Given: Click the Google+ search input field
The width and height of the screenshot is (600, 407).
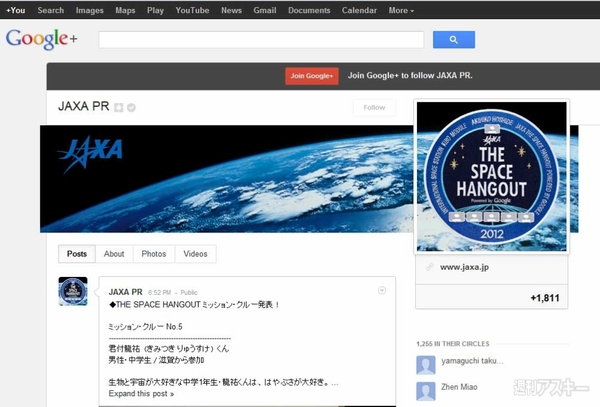Looking at the screenshot, I should coord(261,40).
